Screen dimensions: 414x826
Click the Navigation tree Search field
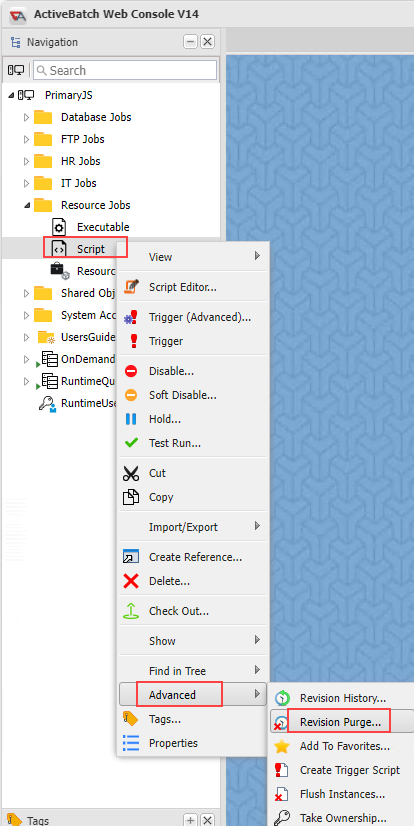click(x=125, y=70)
